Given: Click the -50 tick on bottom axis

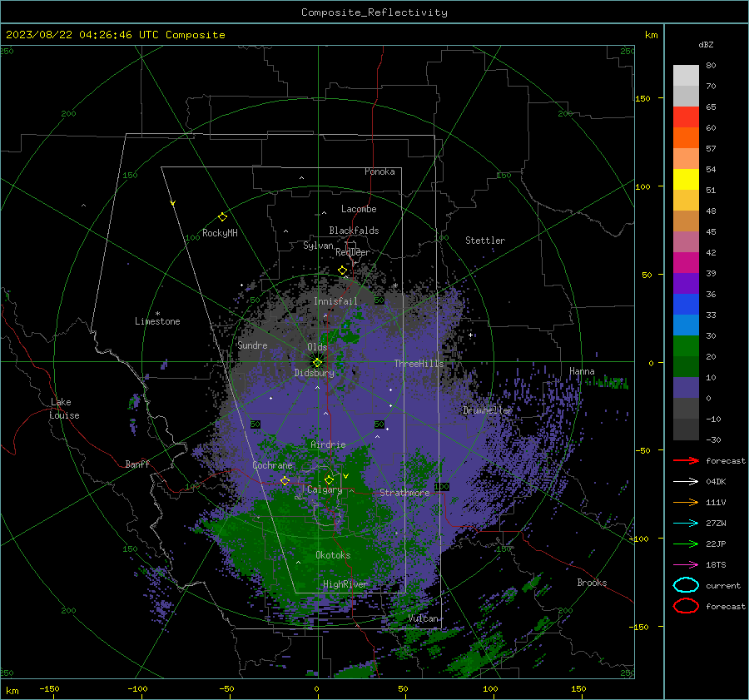Looking at the screenshot, I should [226, 689].
